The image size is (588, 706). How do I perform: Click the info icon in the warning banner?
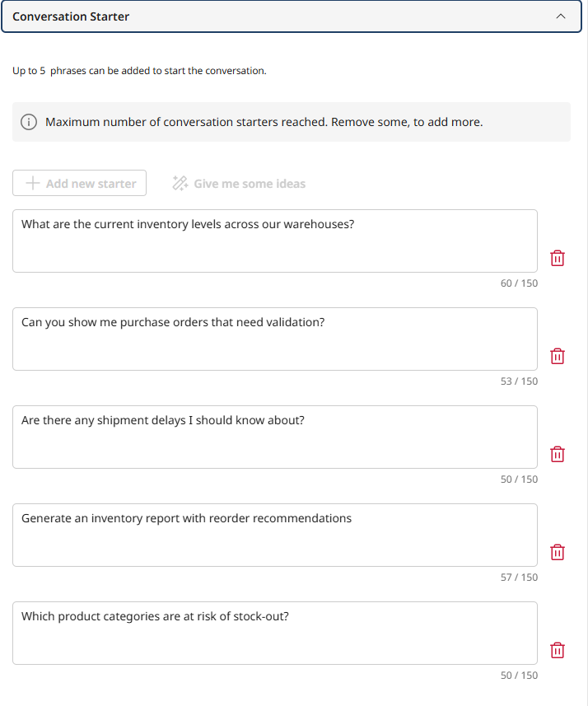(x=30, y=121)
